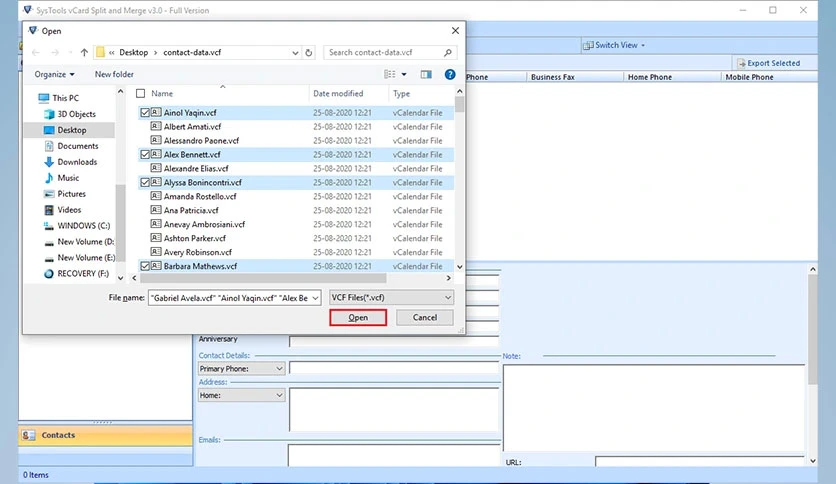
Task: Click the search magnifier icon
Action: pyautogui.click(x=448, y=52)
